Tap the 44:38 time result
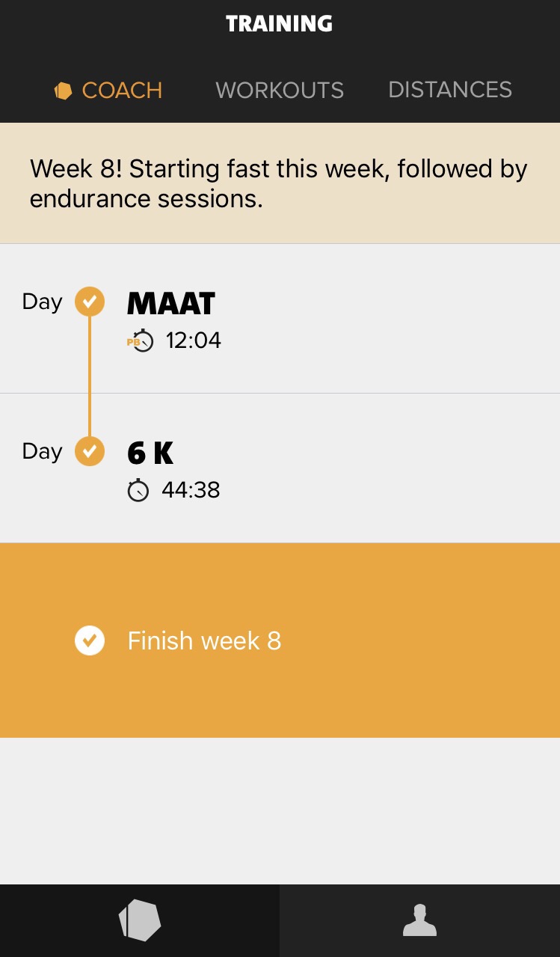The height and width of the screenshot is (957, 560). tap(191, 491)
